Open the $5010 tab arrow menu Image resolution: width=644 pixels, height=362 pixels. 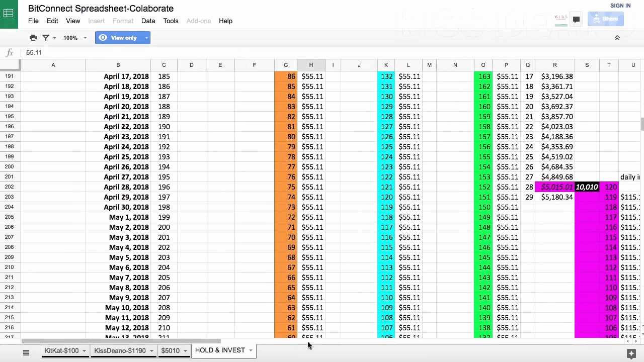coord(185,351)
